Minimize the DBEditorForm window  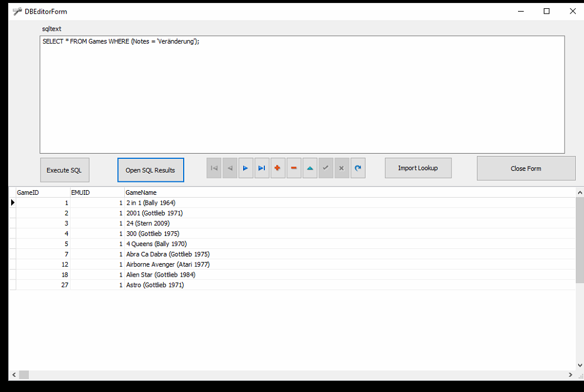[521, 11]
